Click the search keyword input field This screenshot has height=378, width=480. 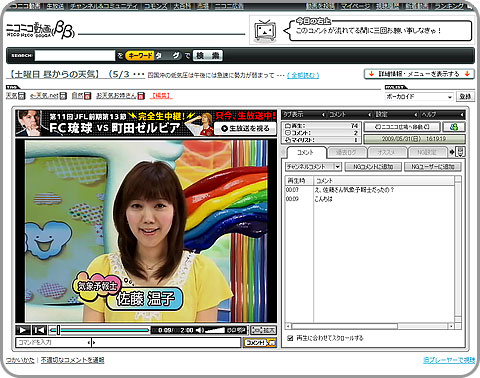75,56
